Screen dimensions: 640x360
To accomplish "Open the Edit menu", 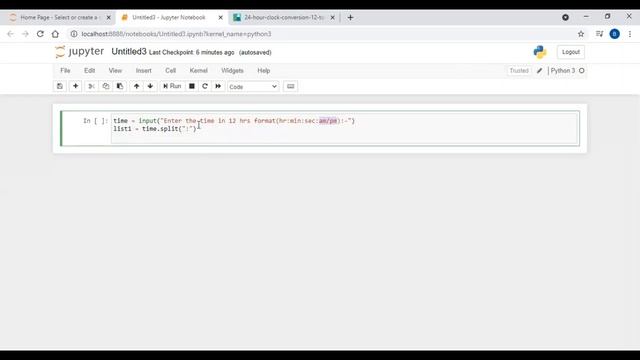I will point(89,71).
